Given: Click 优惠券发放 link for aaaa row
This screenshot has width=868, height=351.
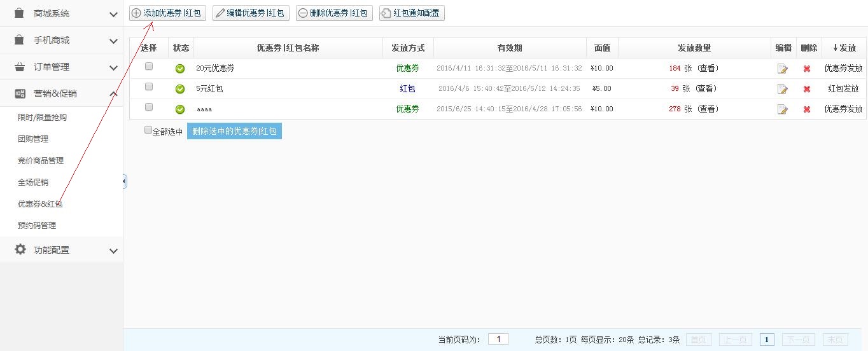Looking at the screenshot, I should [843, 109].
